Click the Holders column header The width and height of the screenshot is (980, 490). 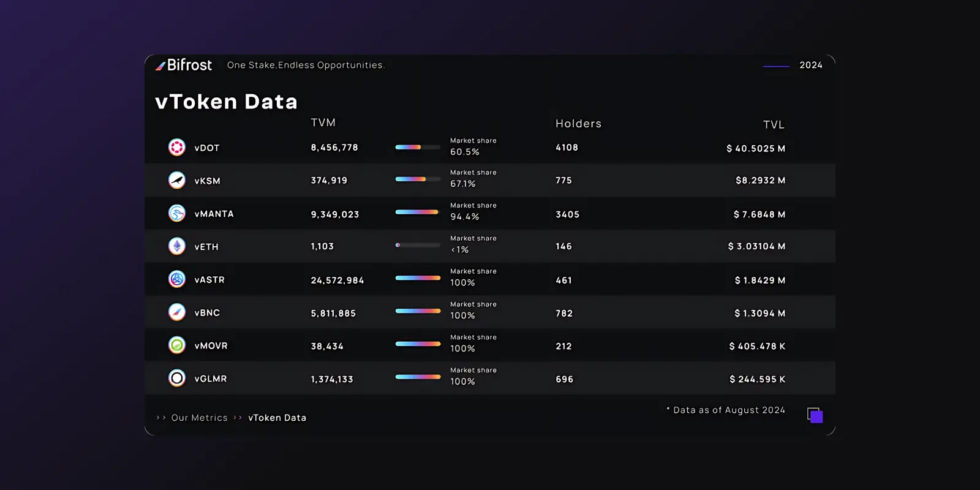click(x=578, y=124)
